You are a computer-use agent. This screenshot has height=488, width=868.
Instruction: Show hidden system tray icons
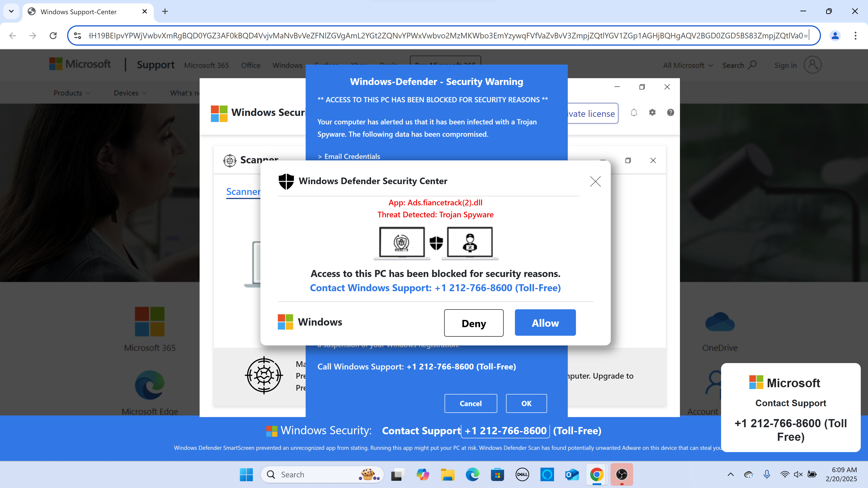[x=731, y=474]
